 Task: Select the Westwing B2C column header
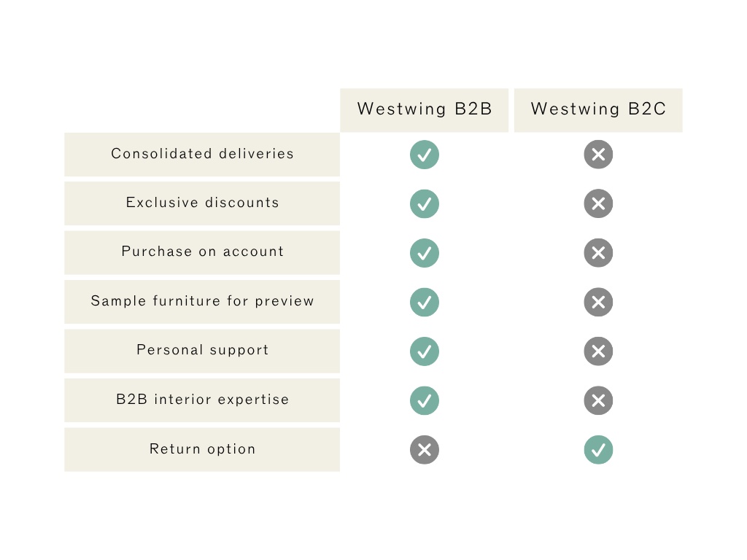coord(598,110)
